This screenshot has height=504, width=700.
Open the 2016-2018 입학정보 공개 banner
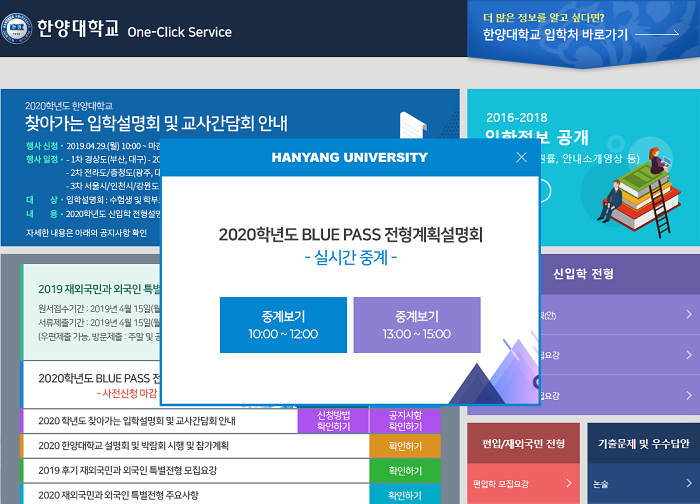[x=583, y=167]
